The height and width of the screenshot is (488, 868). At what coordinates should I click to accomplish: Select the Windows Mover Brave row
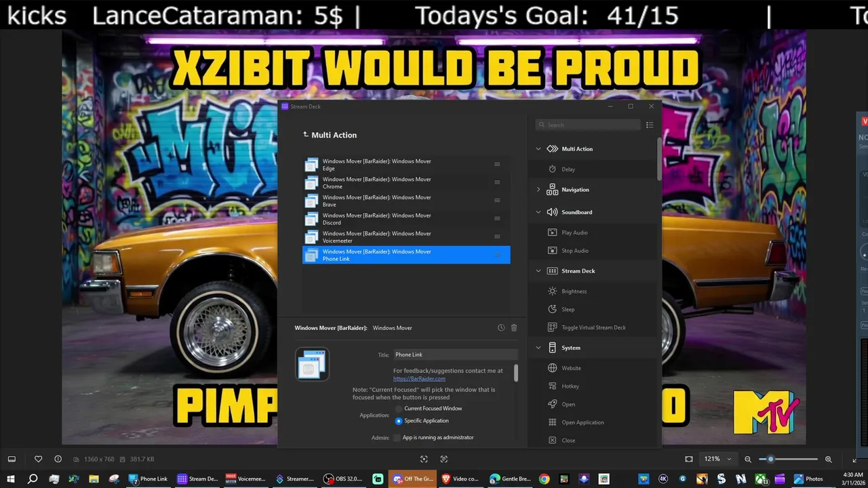point(406,201)
